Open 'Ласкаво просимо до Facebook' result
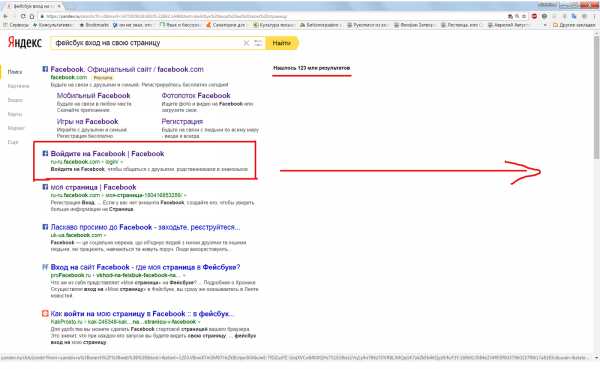600x369 pixels. pos(145,227)
